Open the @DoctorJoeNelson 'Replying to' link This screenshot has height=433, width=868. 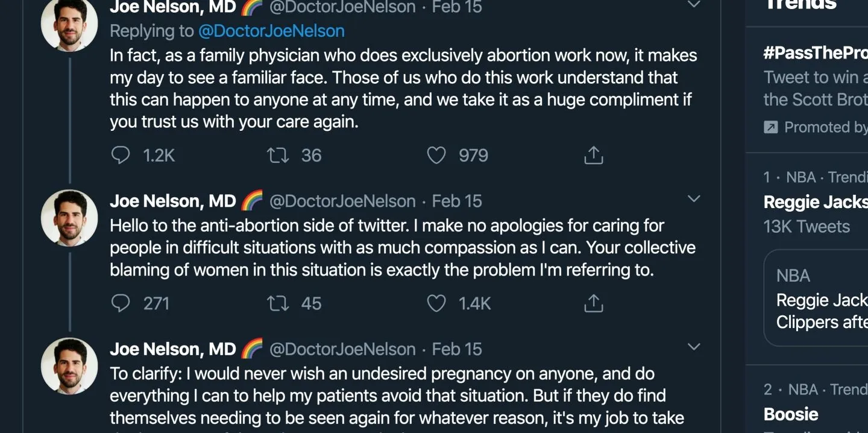[271, 31]
